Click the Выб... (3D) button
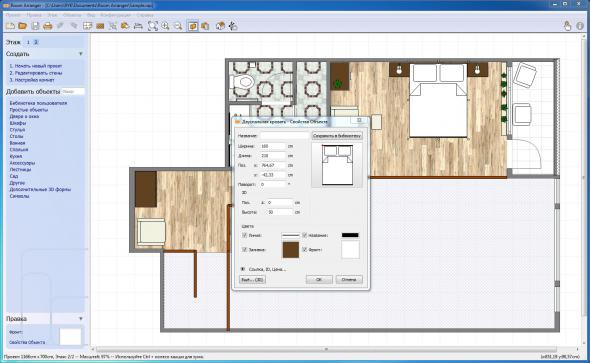The image size is (590, 363). click(x=252, y=279)
